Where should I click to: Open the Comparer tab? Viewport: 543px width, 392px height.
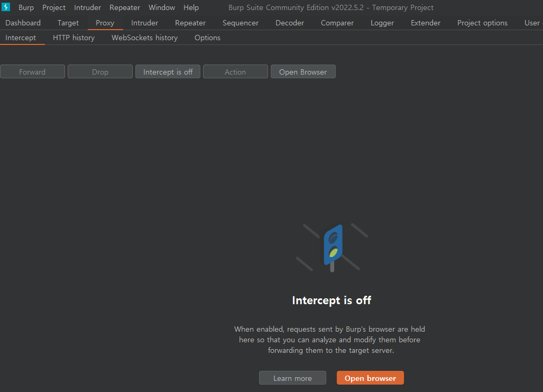[337, 23]
